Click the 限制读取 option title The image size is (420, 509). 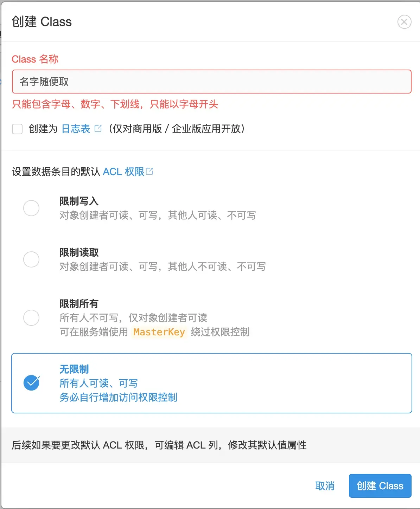[79, 252]
